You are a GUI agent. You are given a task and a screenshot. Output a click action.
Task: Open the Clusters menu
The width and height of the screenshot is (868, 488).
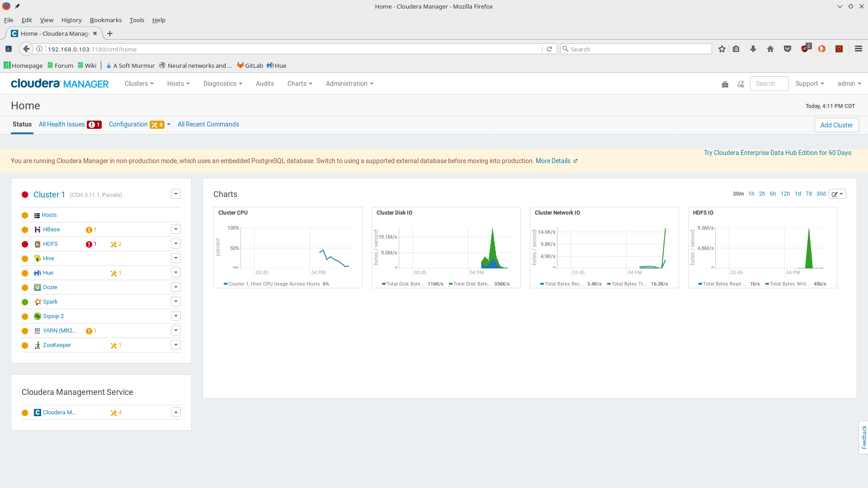139,84
